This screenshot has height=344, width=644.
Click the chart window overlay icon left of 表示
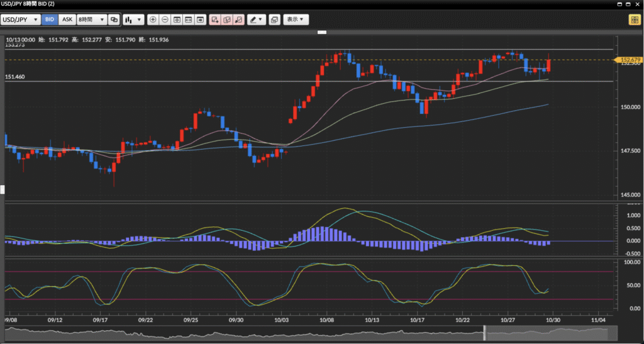274,19
